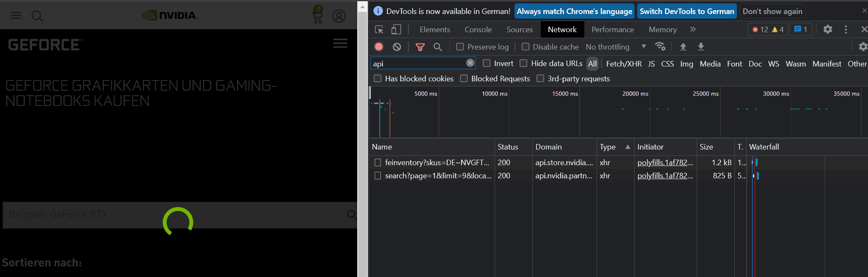Open the NVIDIA hamburger menu icon
Image resolution: width=868 pixels, height=277 pixels.
point(16,16)
